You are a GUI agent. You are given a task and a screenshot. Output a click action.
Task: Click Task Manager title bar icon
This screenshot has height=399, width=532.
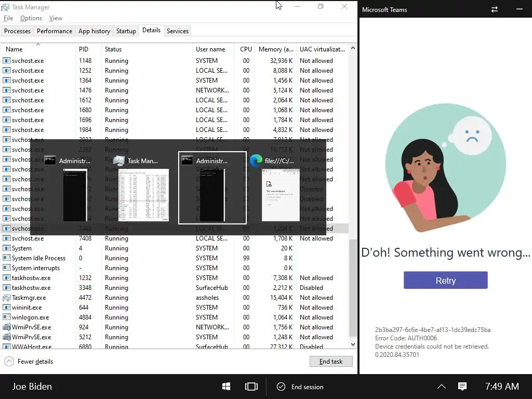pos(5,7)
